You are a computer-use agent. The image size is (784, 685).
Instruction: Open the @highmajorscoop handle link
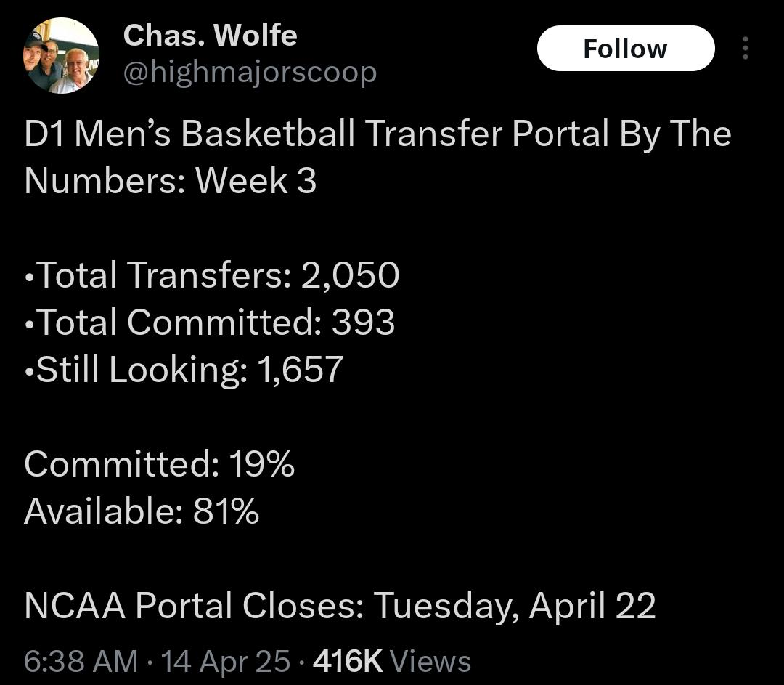tap(250, 72)
